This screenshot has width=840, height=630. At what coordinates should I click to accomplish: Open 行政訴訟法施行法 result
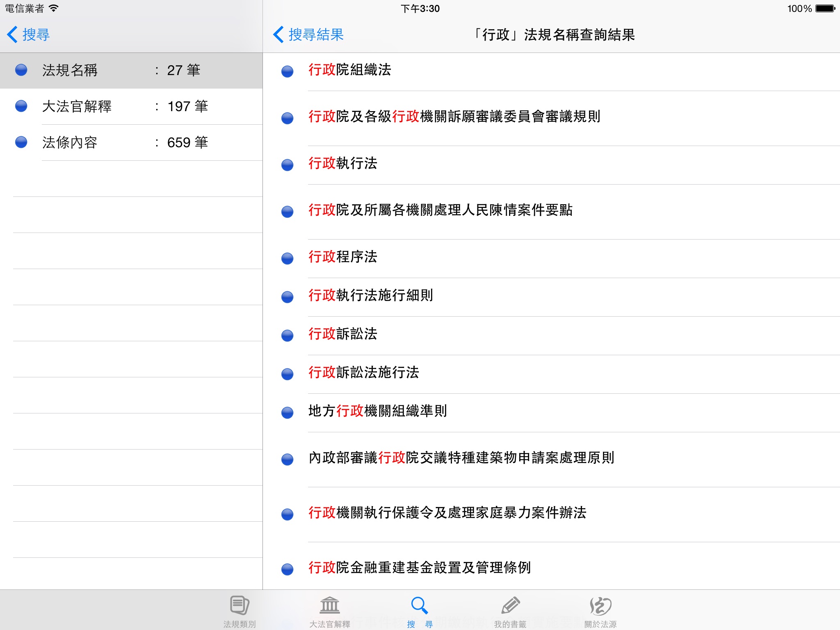pos(551,374)
